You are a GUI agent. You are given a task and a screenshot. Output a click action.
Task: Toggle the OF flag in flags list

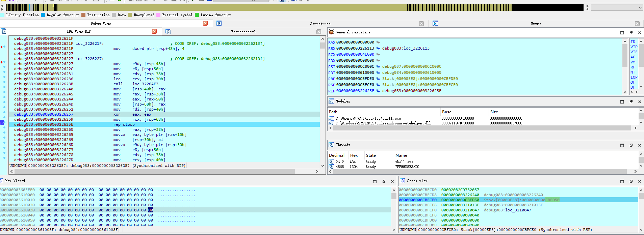click(633, 82)
